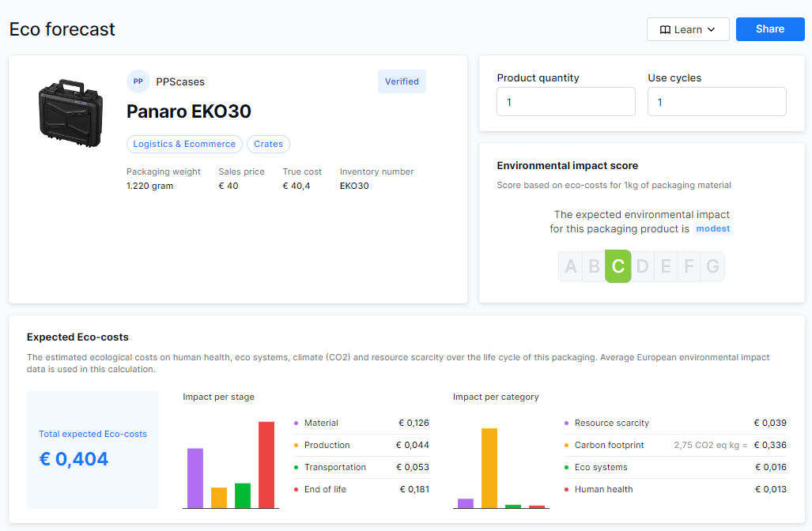Click the PP avatar of PPScases
The height and width of the screenshot is (531, 812).
point(138,81)
